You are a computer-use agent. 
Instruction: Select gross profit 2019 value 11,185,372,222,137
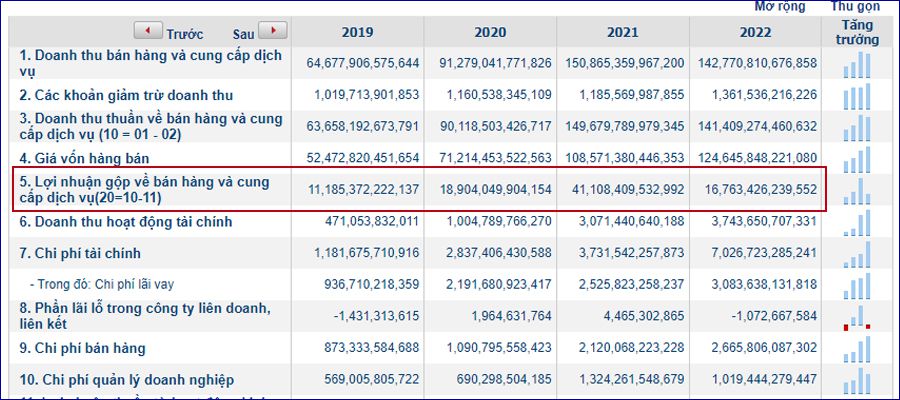pos(363,189)
